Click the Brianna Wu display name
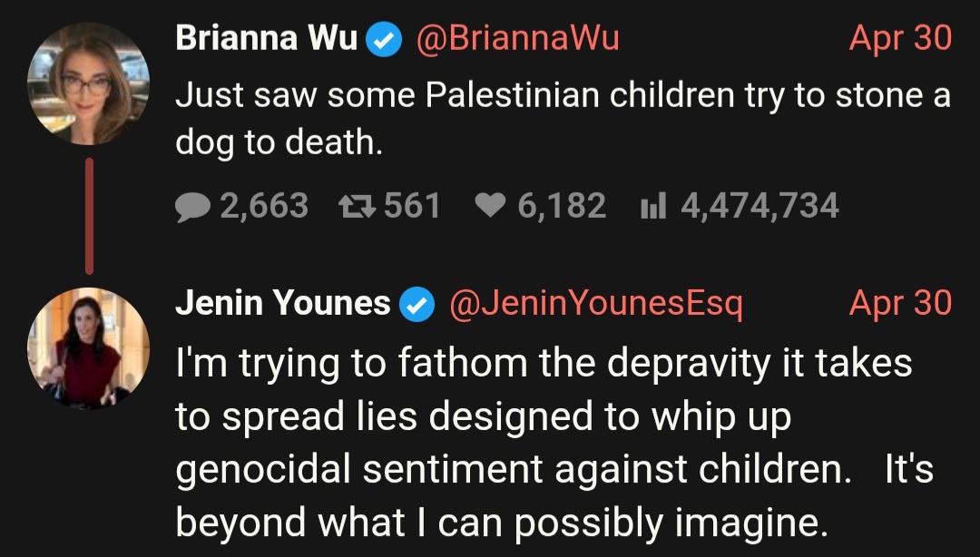980x557 pixels. coord(266,37)
